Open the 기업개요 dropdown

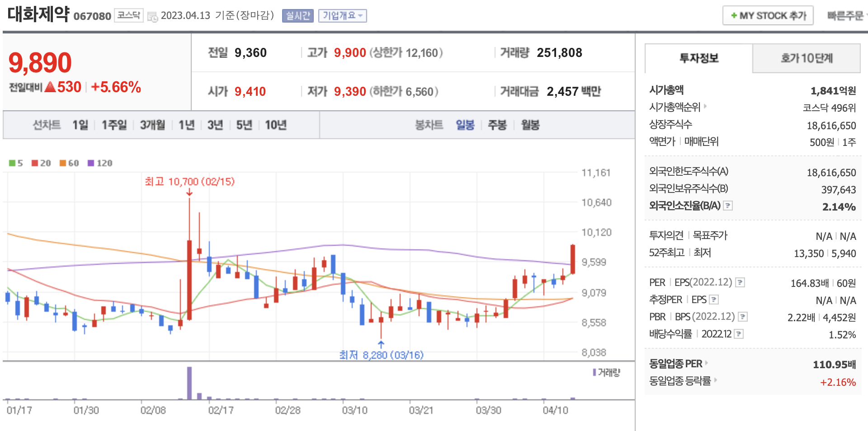tap(342, 16)
